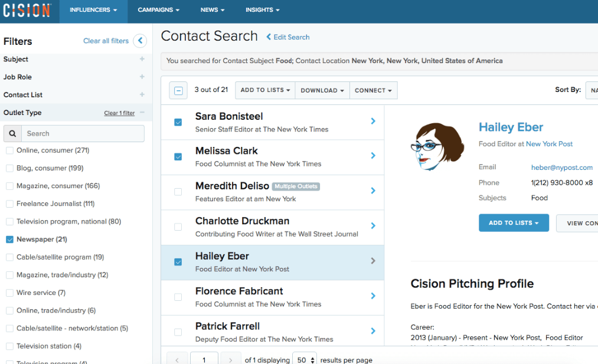Expand the Contact List filter plus icon
This screenshot has width=598, height=364.
point(142,94)
